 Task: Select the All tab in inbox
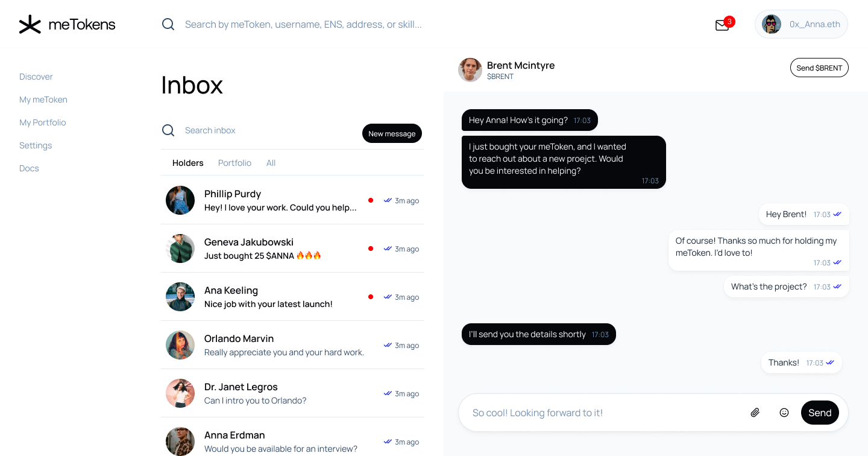click(271, 163)
